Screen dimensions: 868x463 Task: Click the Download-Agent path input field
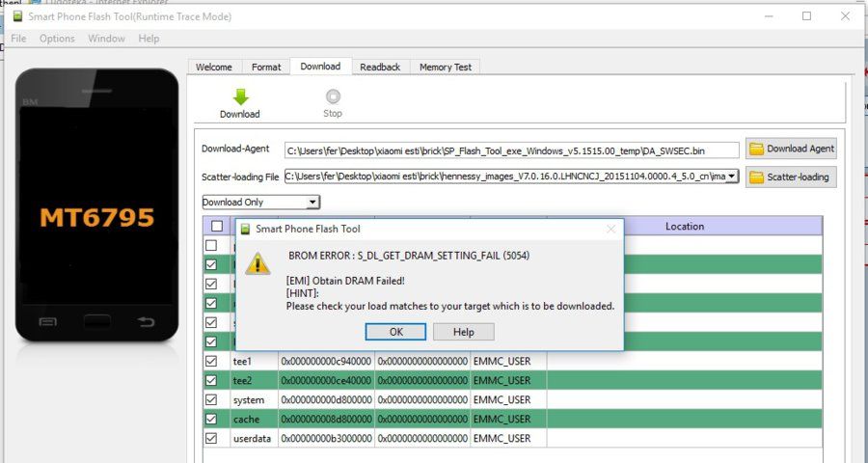click(x=511, y=150)
